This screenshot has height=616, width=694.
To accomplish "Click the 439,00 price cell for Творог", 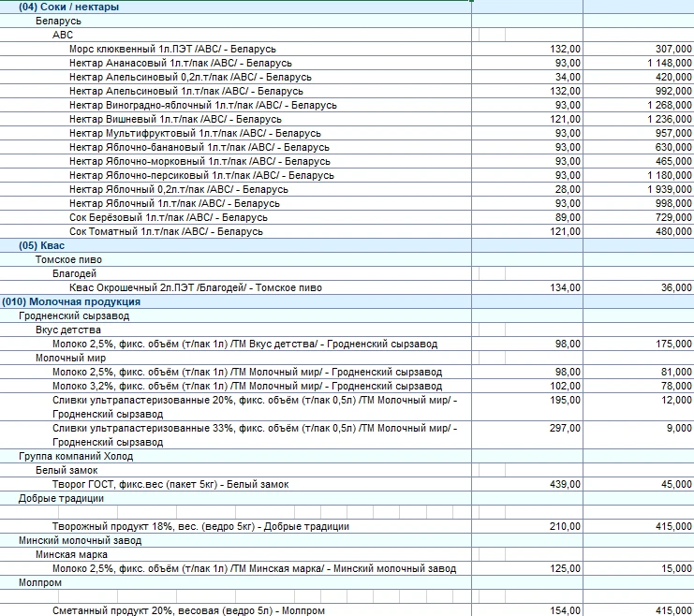I will pyautogui.click(x=565, y=484).
